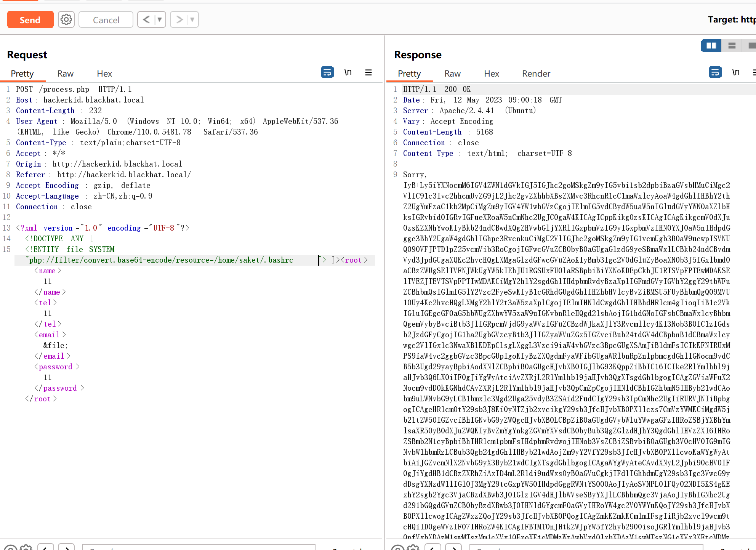Click the '<?xml version' declaration line
Image resolution: width=756 pixels, height=550 pixels.
(103, 228)
